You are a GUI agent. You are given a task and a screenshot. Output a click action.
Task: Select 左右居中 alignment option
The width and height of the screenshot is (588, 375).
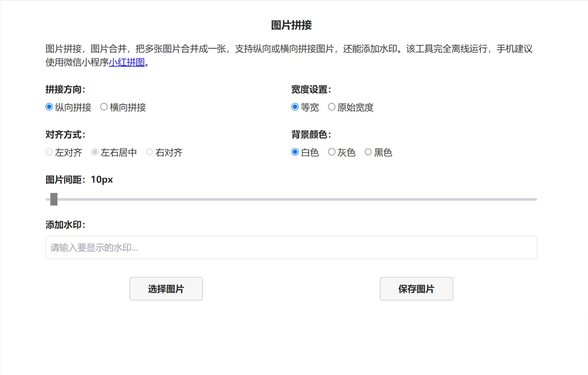point(95,152)
